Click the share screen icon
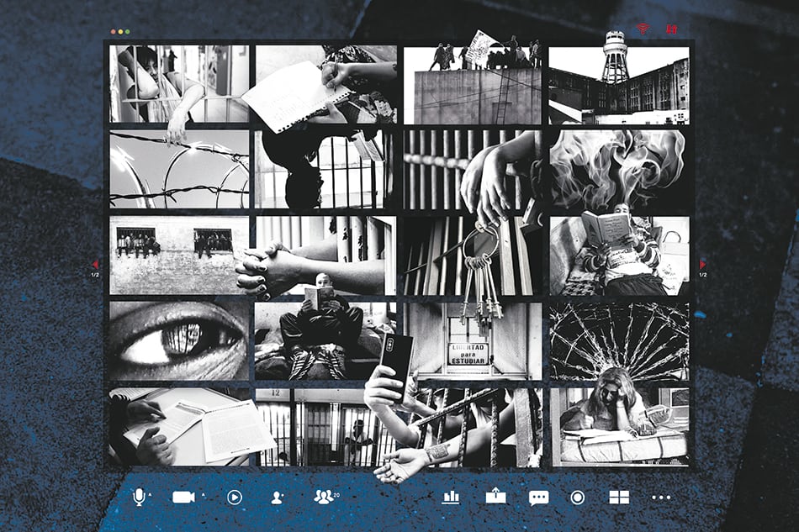The image size is (799, 532). [495, 497]
